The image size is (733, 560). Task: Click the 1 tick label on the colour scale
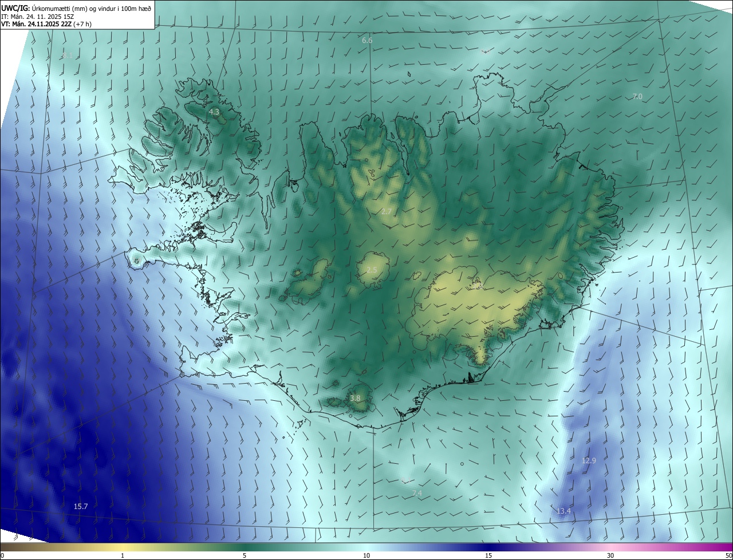click(123, 555)
